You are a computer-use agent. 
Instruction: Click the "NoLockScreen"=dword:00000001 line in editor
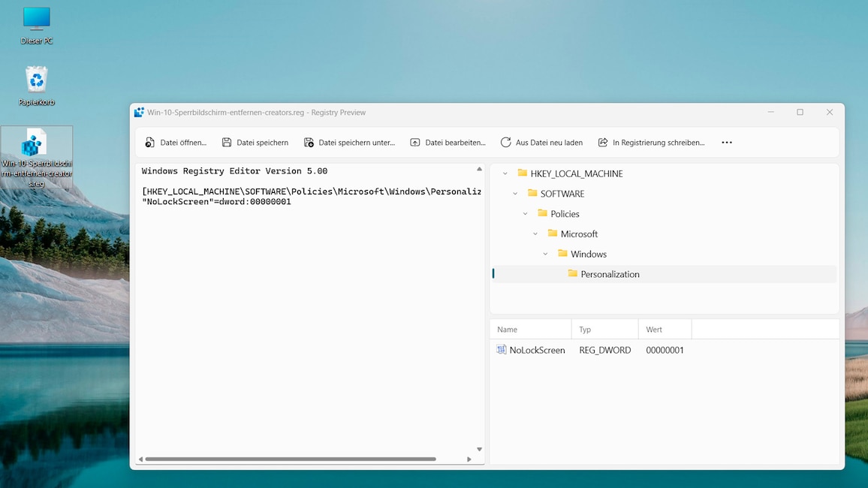pos(216,202)
